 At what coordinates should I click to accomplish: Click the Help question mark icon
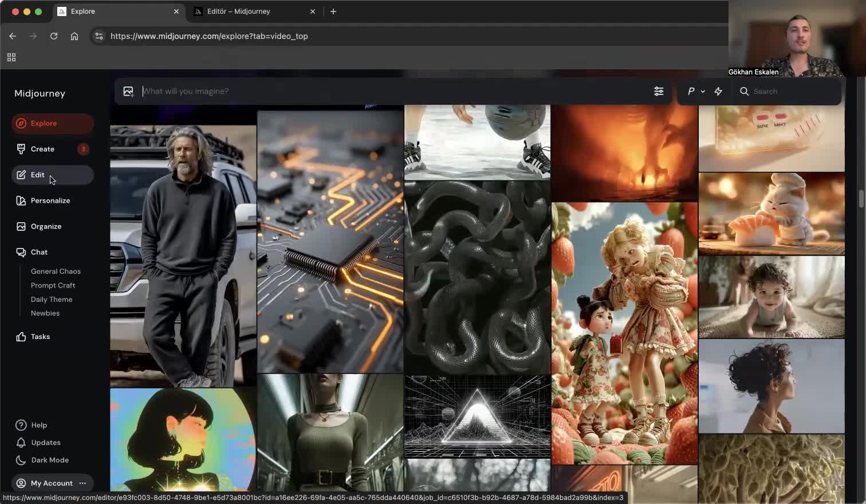(21, 425)
